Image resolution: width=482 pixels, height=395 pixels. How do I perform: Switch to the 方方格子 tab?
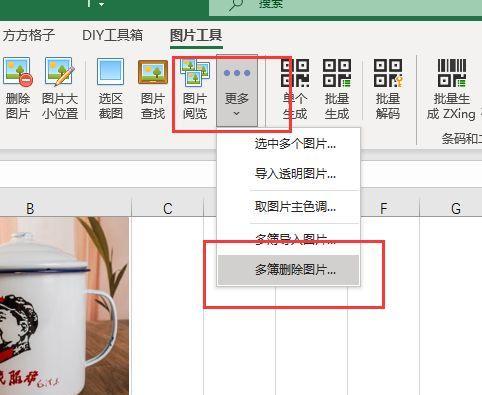tap(28, 35)
